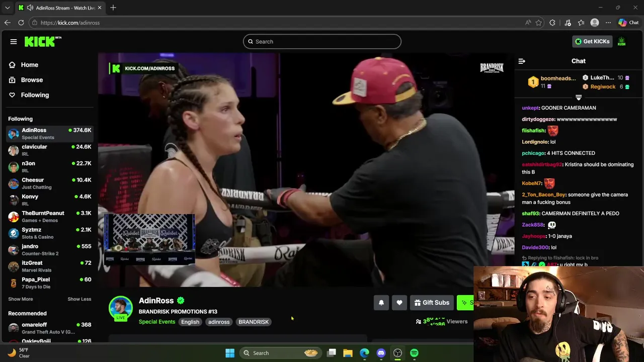The image size is (644, 362).
Task: Open Discord from taskbar
Action: click(x=381, y=353)
